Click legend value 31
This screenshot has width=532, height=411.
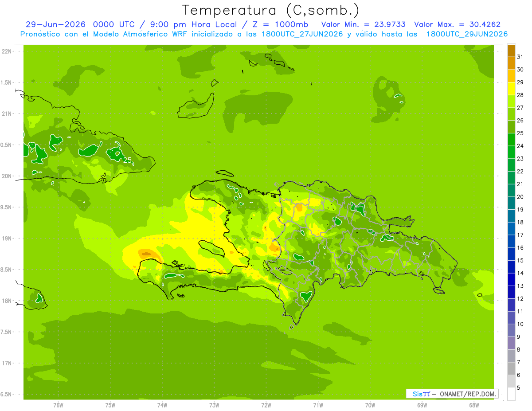tap(520, 57)
